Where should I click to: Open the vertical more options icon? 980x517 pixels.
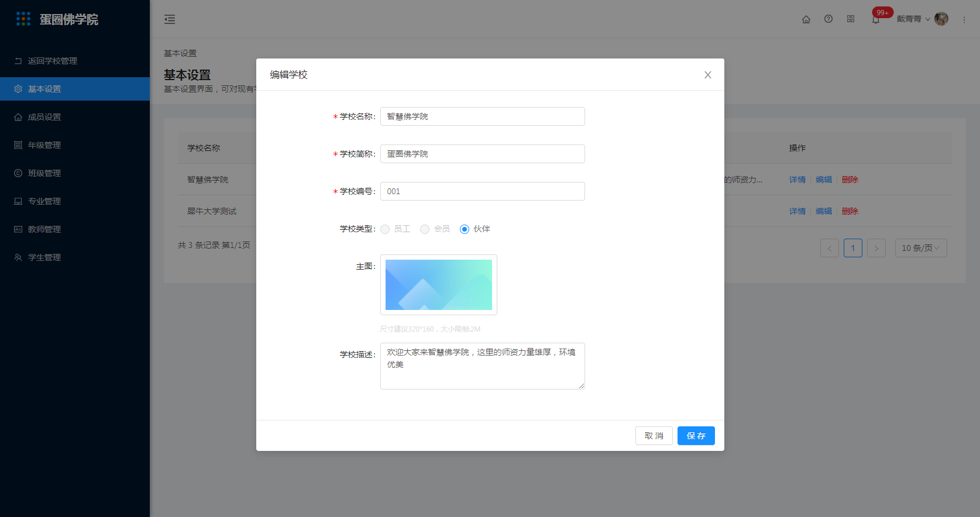[964, 19]
